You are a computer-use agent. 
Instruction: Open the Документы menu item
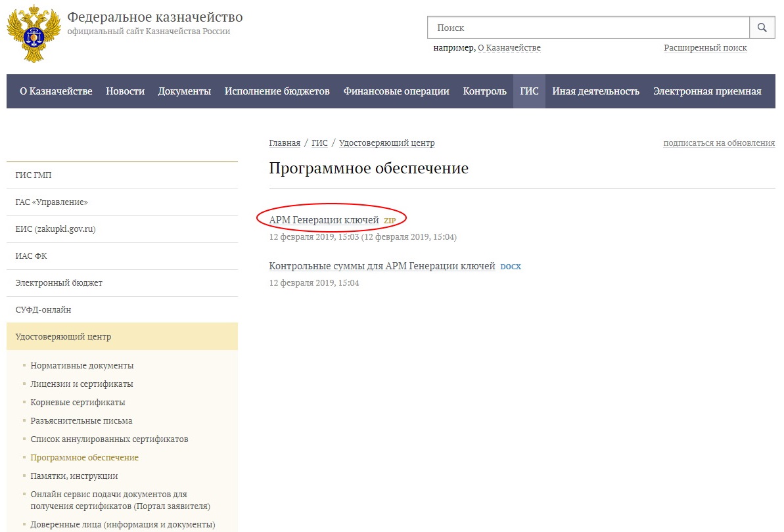(x=185, y=91)
